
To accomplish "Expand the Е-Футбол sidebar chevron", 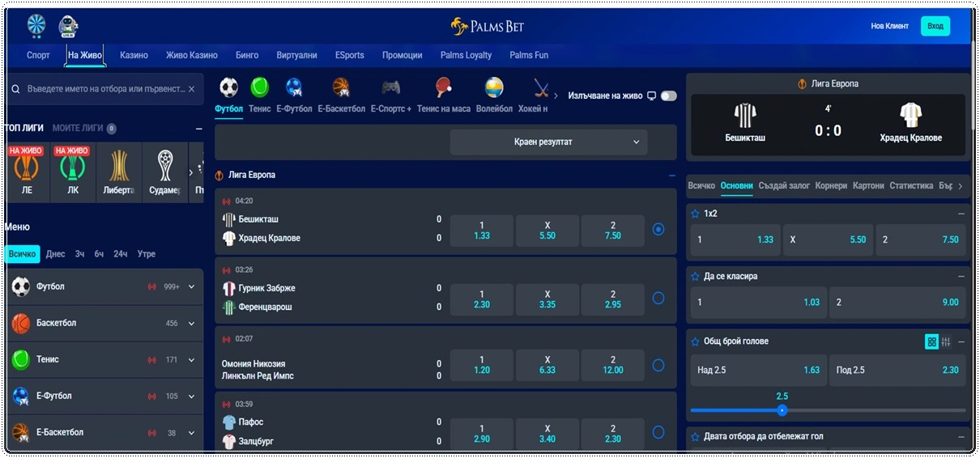I will click(192, 396).
